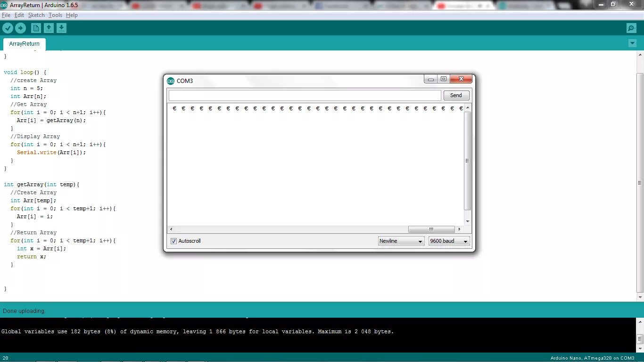Upload sketch with the arrow icon

point(20,28)
